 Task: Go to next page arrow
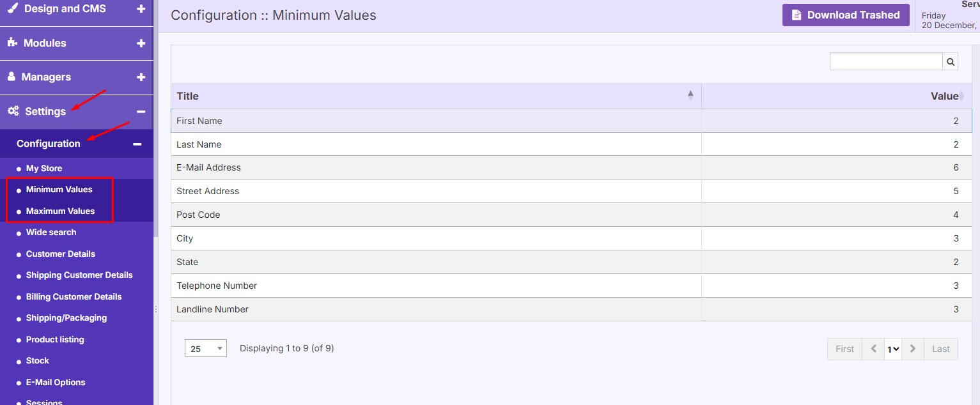pos(913,349)
